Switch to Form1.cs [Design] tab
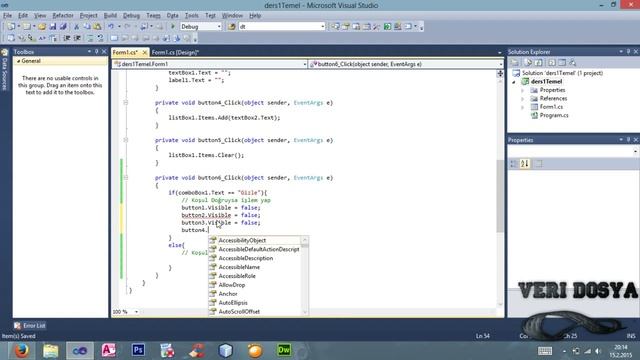The image size is (640, 360). point(175,52)
